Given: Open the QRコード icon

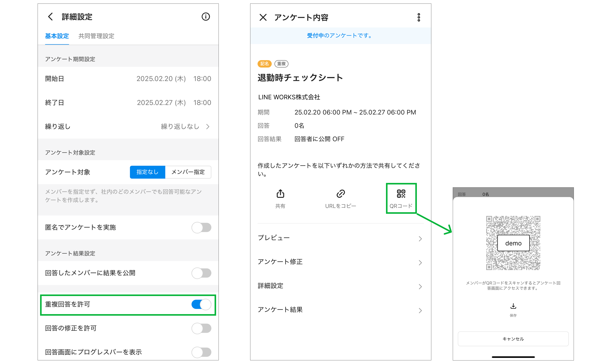Looking at the screenshot, I should tap(401, 194).
